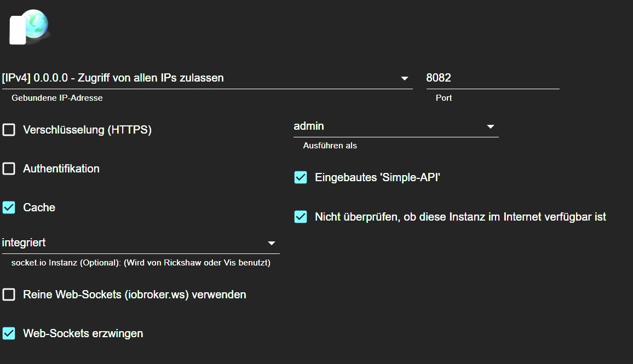The width and height of the screenshot is (633, 364).
Task: Click the web adapter globe logo
Action: (x=29, y=26)
